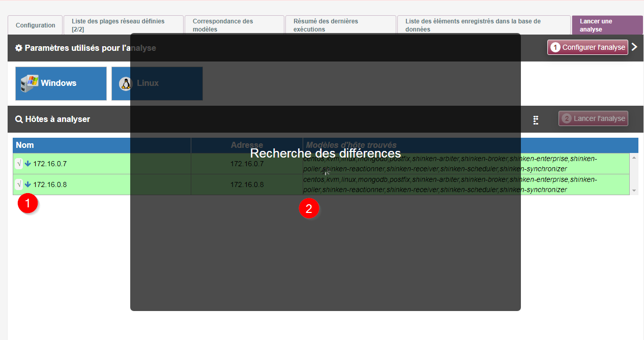Click the gear icon beside Paramètres
644x340 pixels.
pyautogui.click(x=19, y=48)
